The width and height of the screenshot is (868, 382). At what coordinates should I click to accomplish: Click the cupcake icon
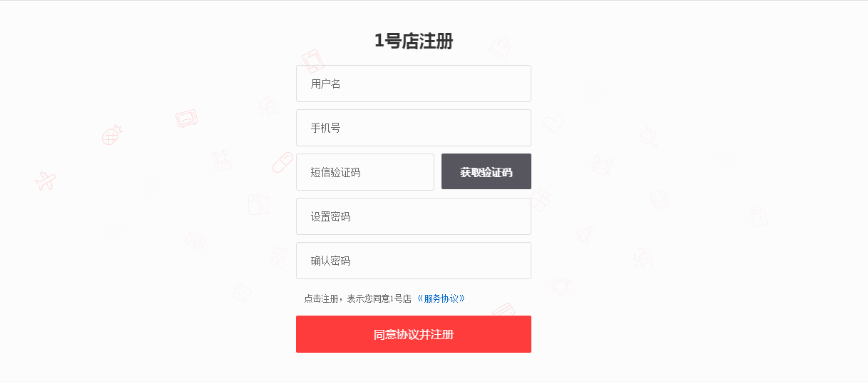point(660,200)
